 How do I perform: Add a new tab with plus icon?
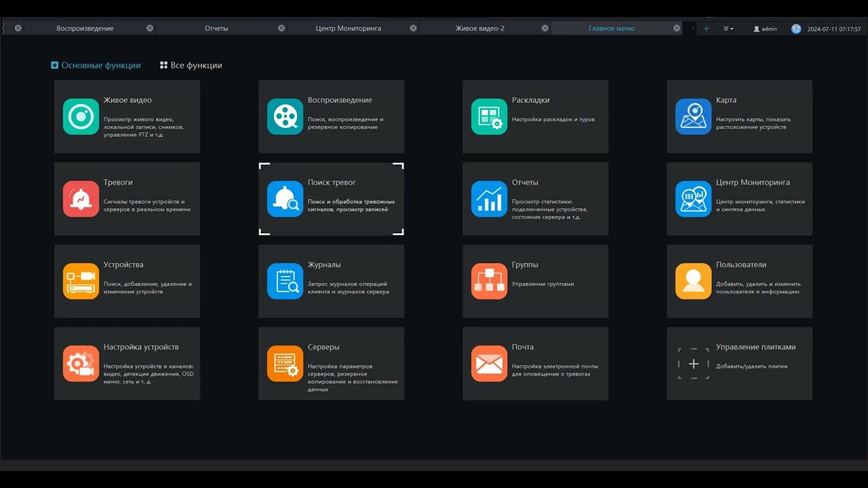point(707,28)
